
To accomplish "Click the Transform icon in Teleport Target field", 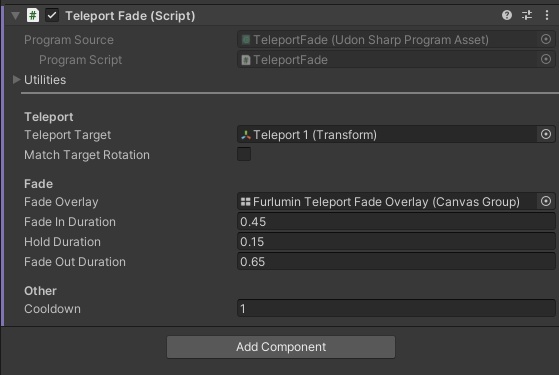I will click(x=246, y=135).
